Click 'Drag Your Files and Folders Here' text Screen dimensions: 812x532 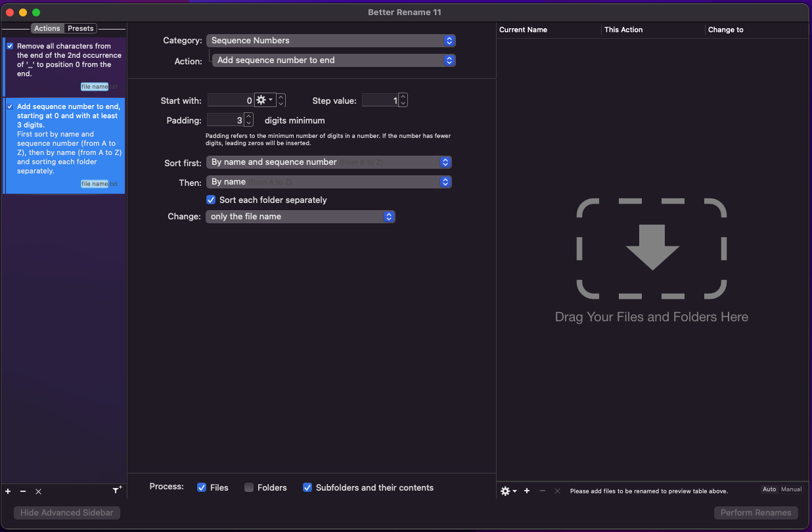point(652,317)
